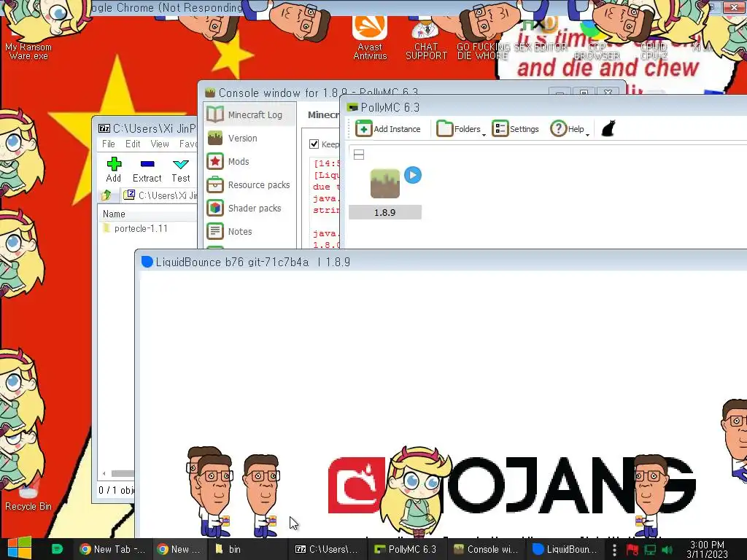747x560 pixels.
Task: Switch to LiquidBounce taskbar button
Action: coord(565,549)
